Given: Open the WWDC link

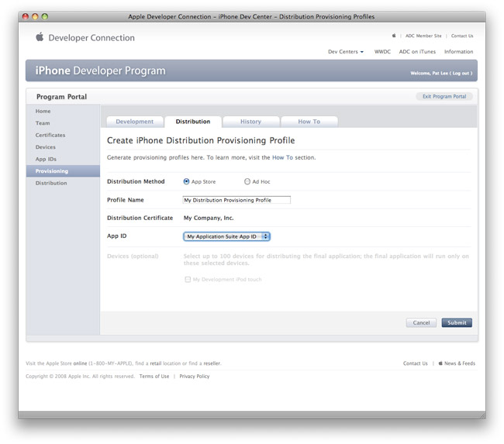Looking at the screenshot, I should click(x=382, y=52).
